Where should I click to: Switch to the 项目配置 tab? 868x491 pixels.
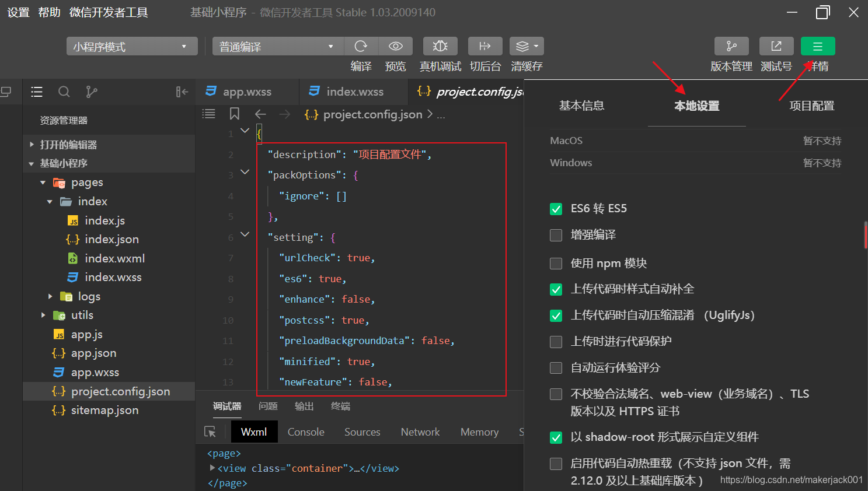pos(811,106)
